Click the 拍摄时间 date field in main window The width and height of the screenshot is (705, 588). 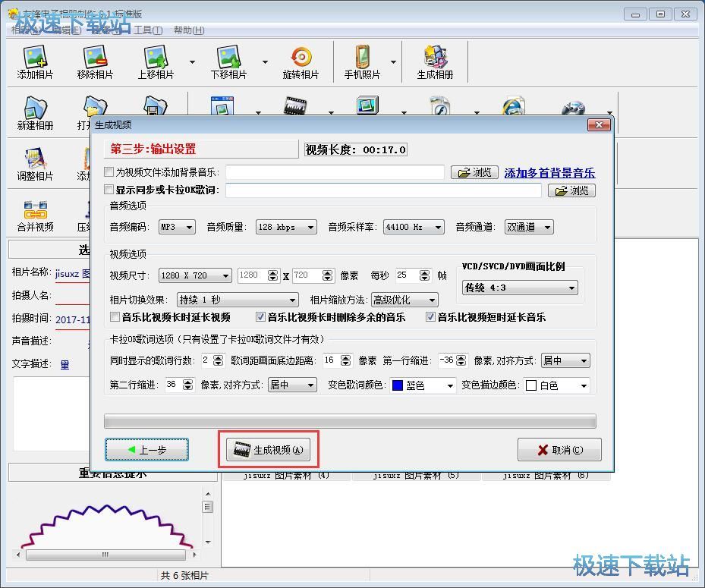(x=72, y=319)
